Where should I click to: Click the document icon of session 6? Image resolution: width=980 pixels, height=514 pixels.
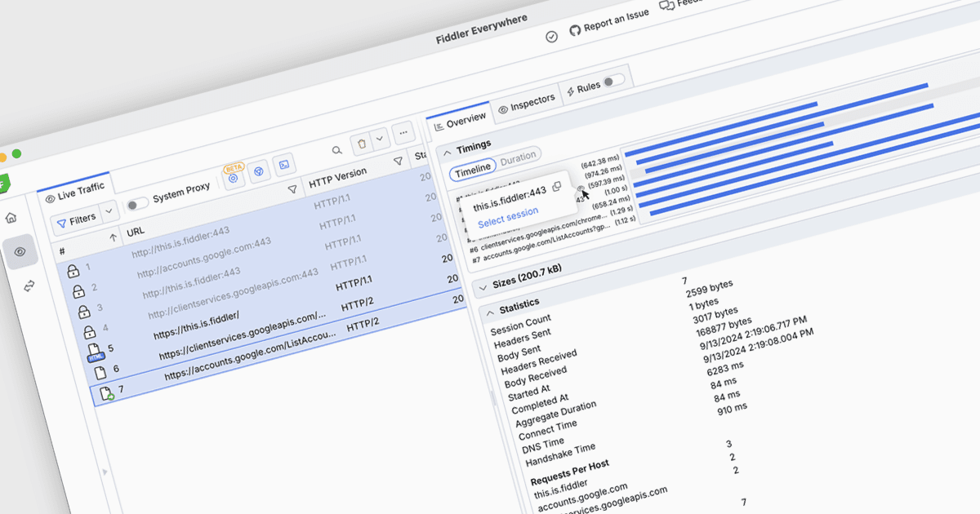coord(100,374)
